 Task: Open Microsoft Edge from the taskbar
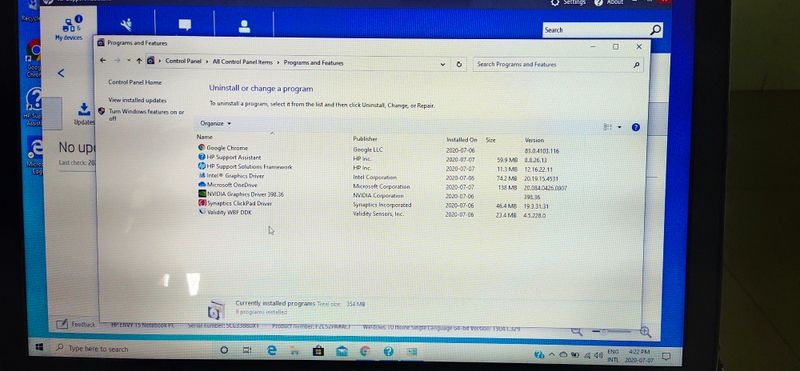[272, 350]
